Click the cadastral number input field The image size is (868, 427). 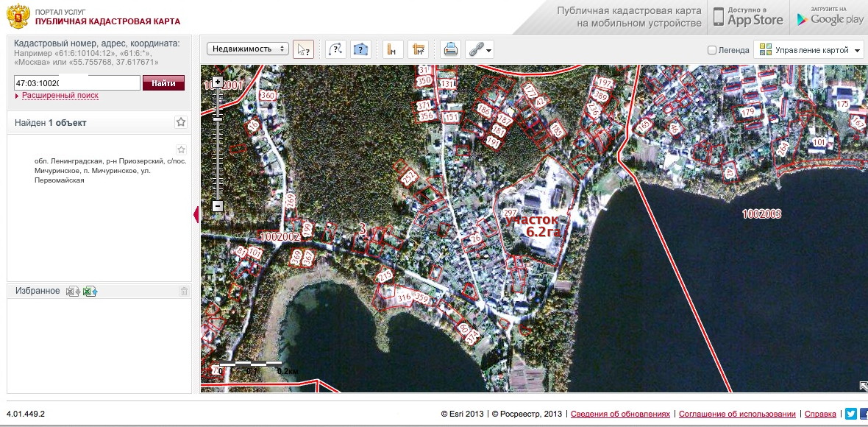pos(77,83)
